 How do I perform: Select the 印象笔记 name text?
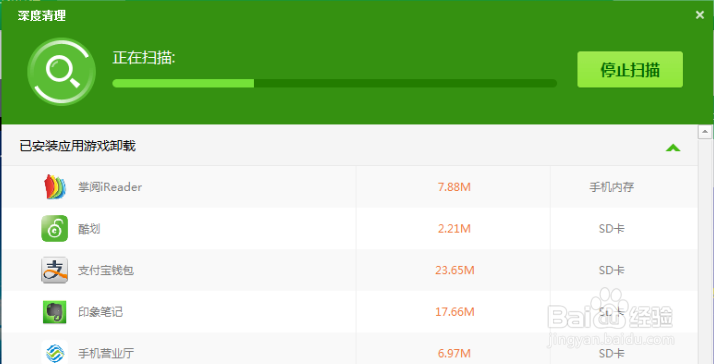point(100,313)
